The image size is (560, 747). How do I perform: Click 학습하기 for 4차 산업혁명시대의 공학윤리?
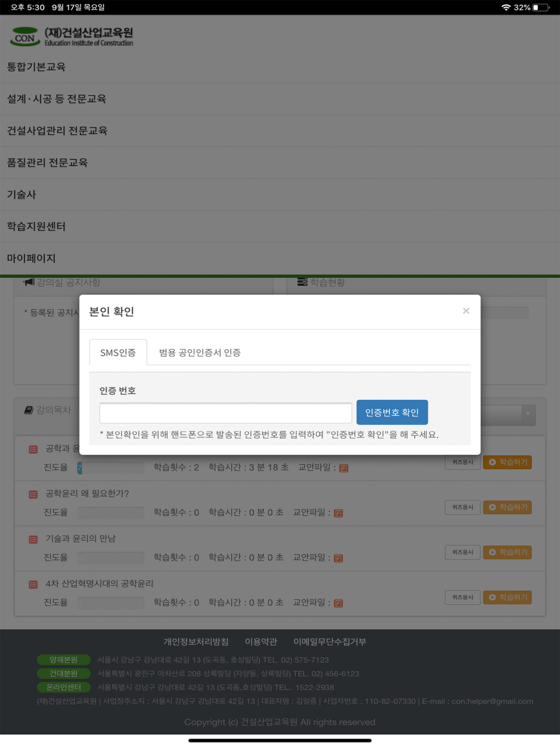(x=507, y=597)
